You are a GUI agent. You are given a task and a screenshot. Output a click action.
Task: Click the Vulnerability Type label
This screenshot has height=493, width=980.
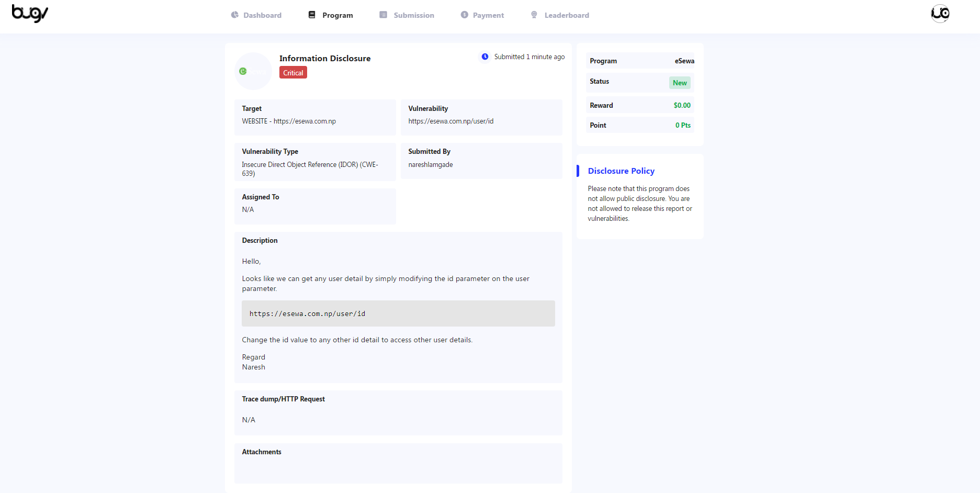270,152
